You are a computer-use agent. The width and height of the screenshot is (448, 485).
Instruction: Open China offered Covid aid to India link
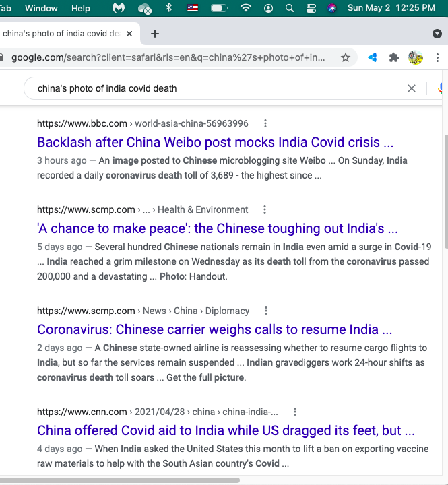[226, 430]
